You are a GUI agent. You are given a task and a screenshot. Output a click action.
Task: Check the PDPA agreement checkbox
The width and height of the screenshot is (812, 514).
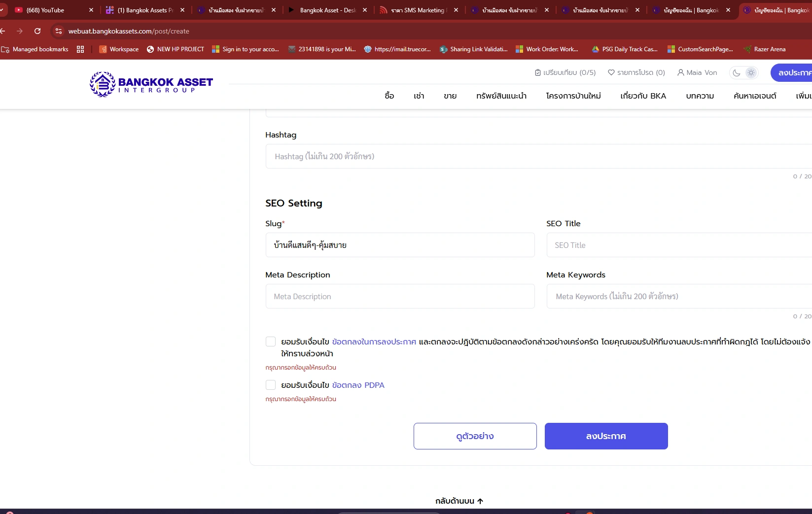pyautogui.click(x=271, y=385)
